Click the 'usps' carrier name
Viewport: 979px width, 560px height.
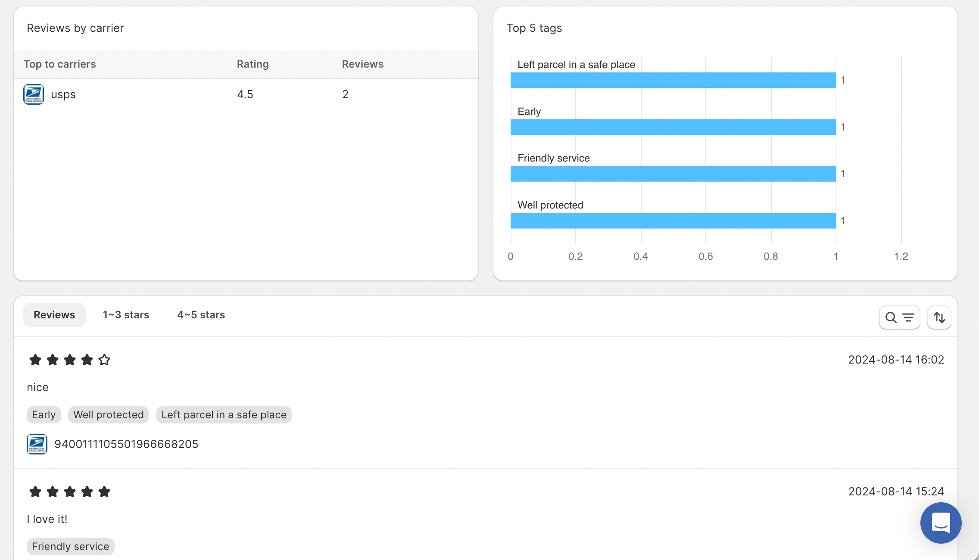63,94
